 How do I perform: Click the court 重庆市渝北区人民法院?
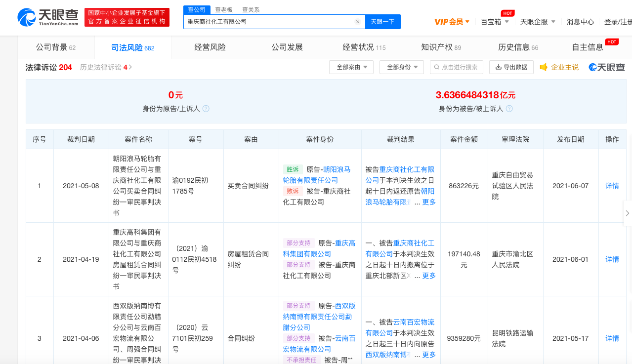pos(512,259)
